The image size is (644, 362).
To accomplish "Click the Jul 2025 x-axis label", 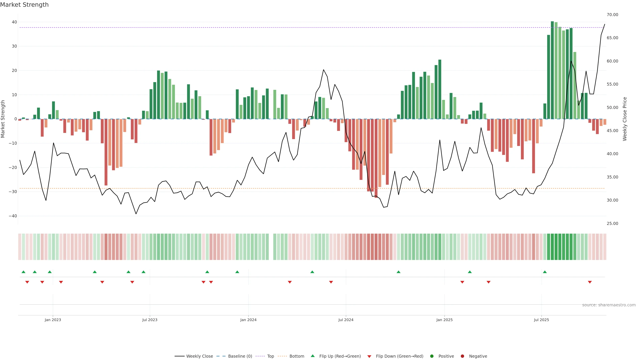I will pos(541,320).
